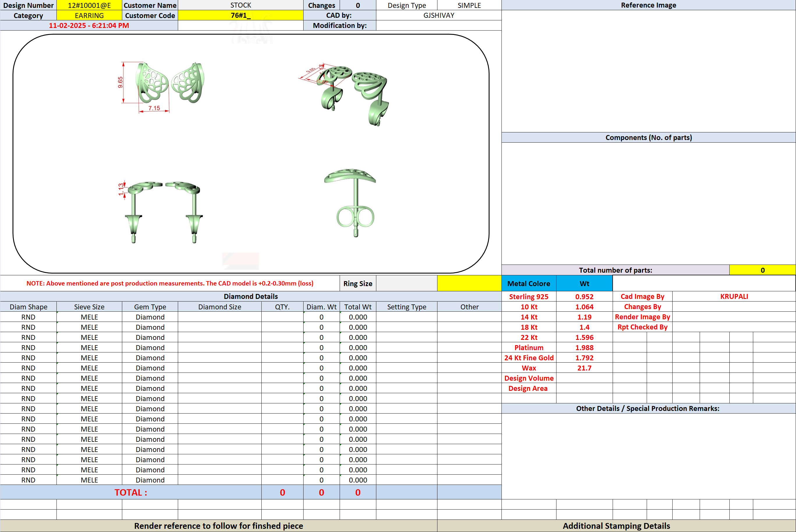Click the Additional Stamping Details footer header

pos(616,526)
